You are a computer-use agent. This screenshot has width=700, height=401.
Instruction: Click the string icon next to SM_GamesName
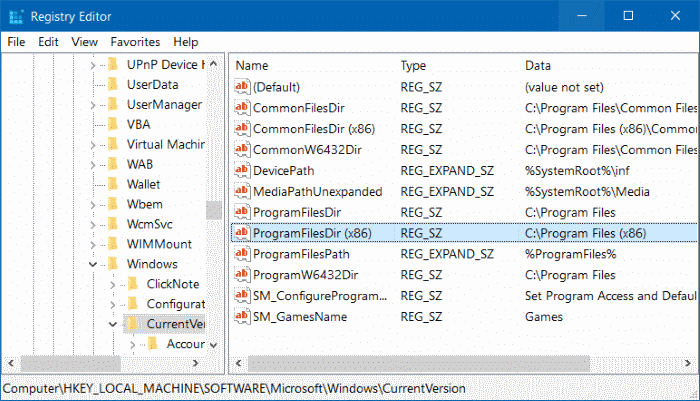[x=242, y=316]
